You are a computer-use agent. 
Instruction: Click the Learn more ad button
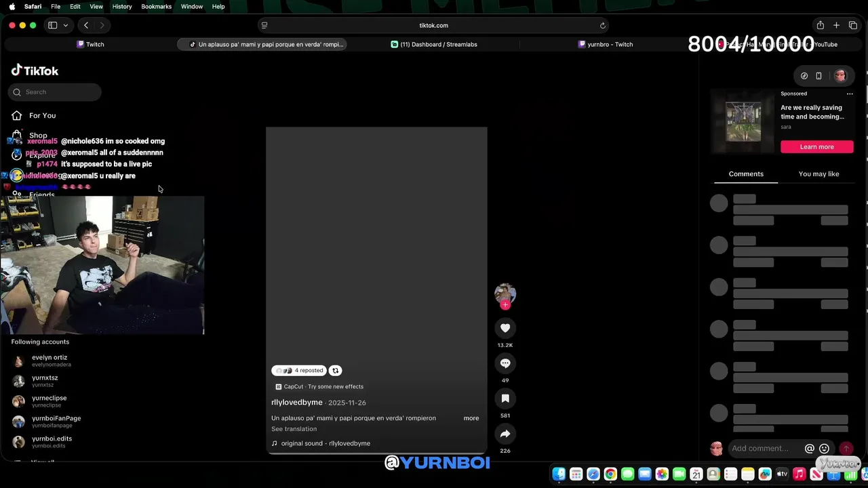816,146
